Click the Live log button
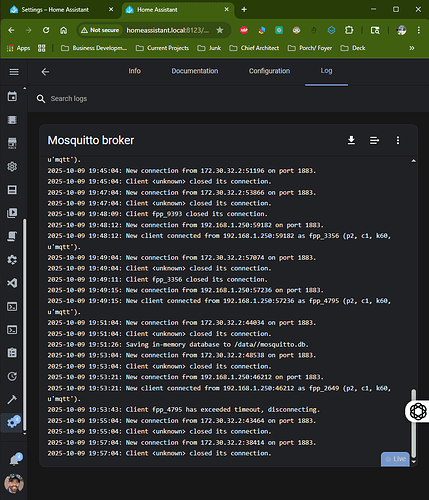 coord(395,459)
